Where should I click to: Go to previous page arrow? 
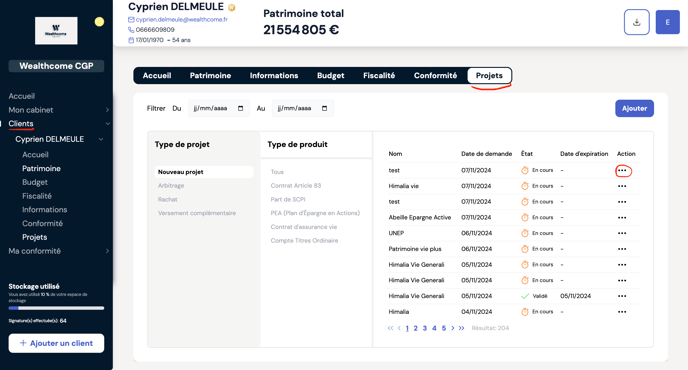click(x=399, y=328)
